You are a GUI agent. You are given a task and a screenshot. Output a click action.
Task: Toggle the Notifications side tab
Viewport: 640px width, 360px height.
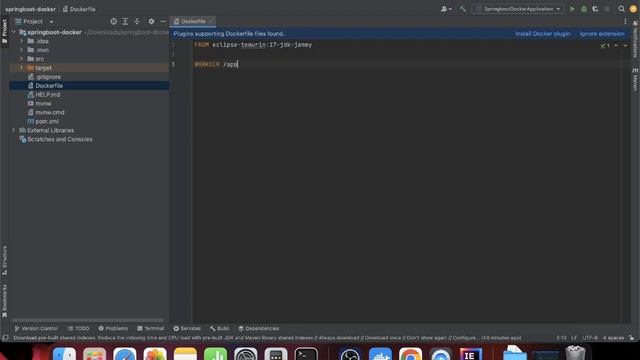pyautogui.click(x=635, y=40)
